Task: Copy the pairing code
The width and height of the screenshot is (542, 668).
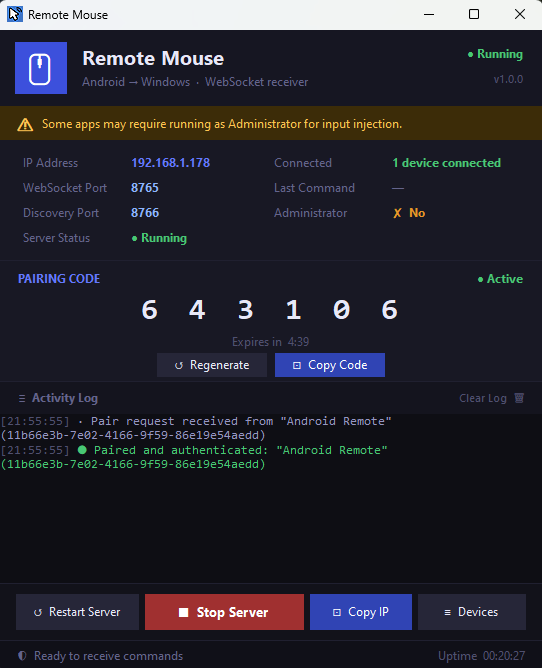Action: pyautogui.click(x=330, y=365)
